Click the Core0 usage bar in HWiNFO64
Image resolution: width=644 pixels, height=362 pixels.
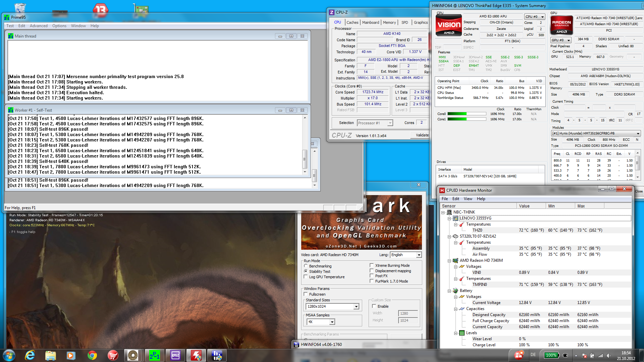point(467,114)
